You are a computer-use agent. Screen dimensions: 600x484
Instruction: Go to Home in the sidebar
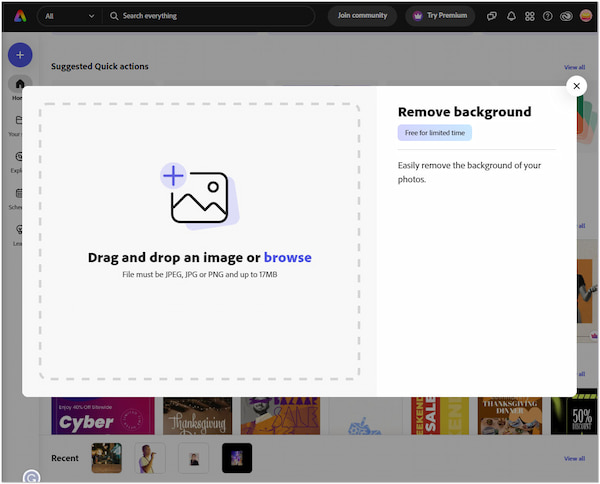click(x=20, y=84)
